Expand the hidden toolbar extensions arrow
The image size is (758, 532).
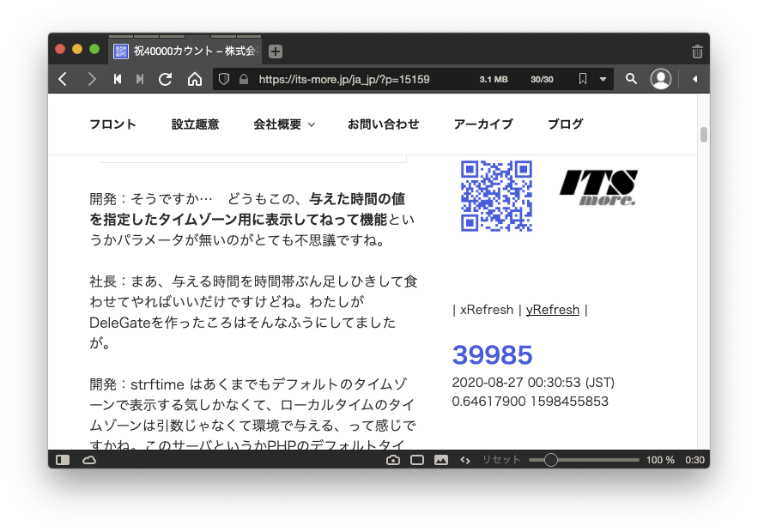pos(694,79)
